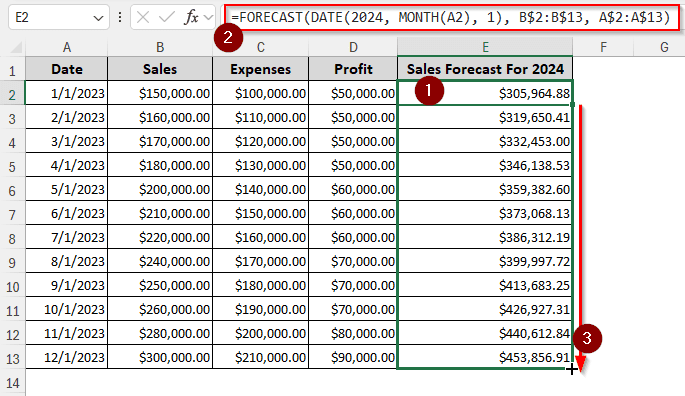Select row 14 header
This screenshot has width=685, height=396.
click(x=12, y=382)
